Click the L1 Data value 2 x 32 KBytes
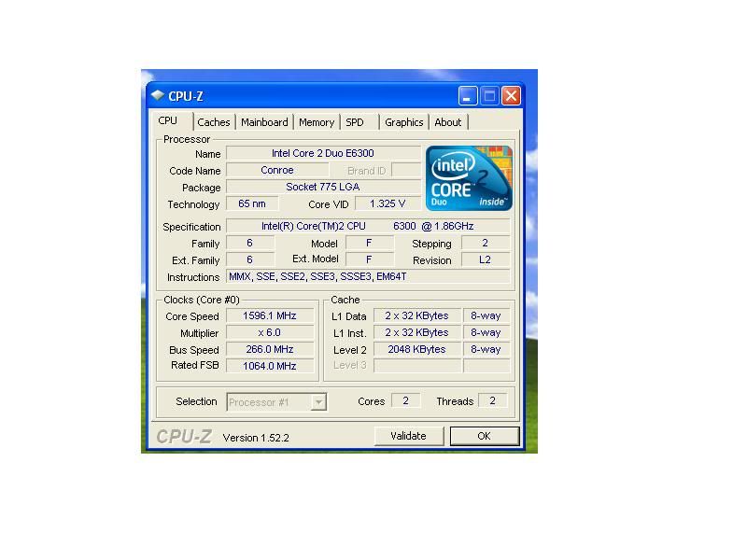 coord(417,315)
